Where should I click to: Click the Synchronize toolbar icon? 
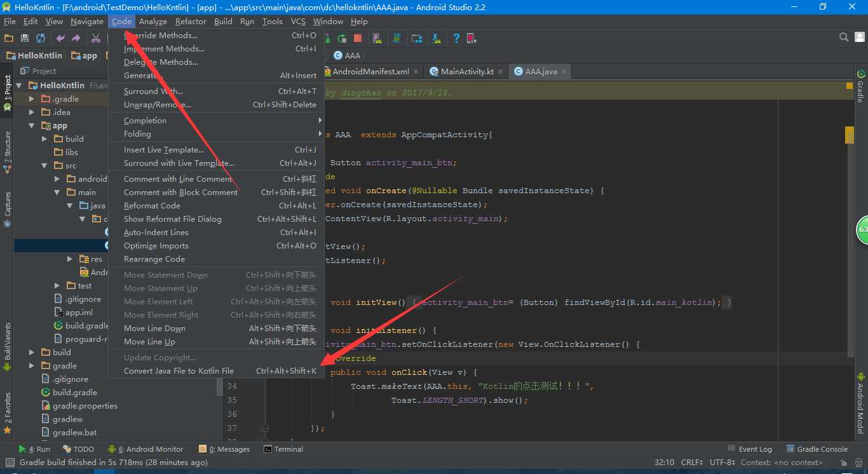[x=41, y=38]
